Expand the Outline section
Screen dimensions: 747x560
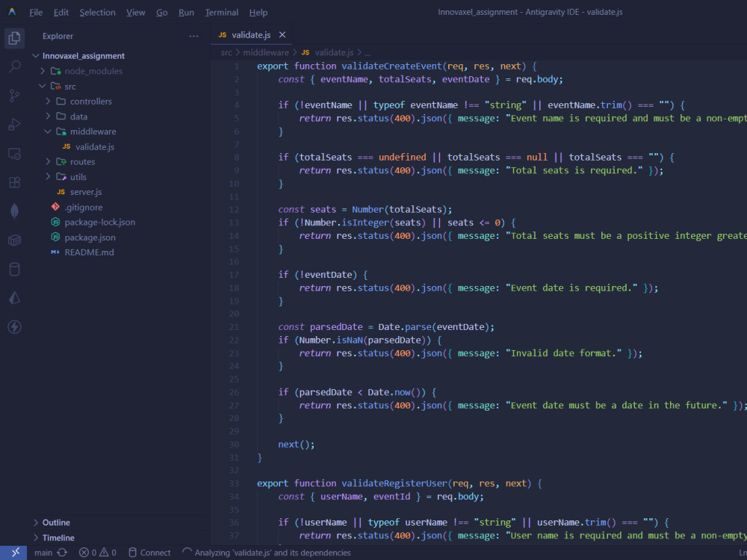click(x=36, y=523)
